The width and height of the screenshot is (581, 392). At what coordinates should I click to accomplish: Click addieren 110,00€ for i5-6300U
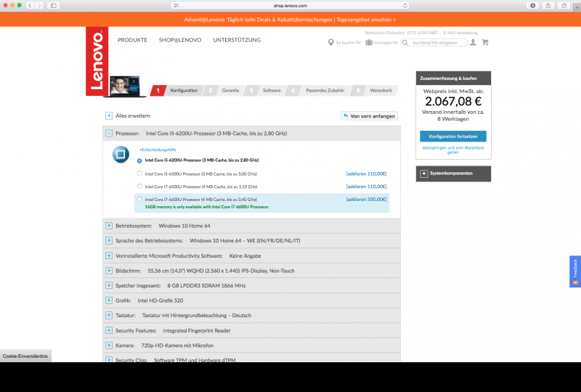point(366,173)
